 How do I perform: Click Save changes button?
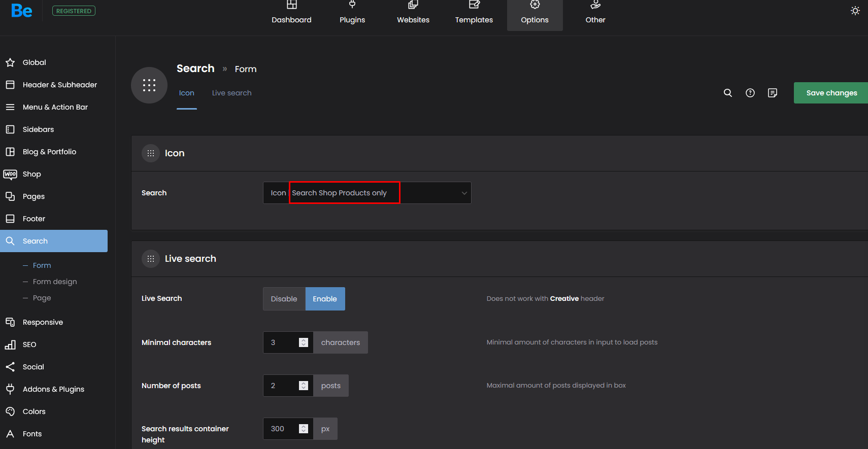[831, 93]
